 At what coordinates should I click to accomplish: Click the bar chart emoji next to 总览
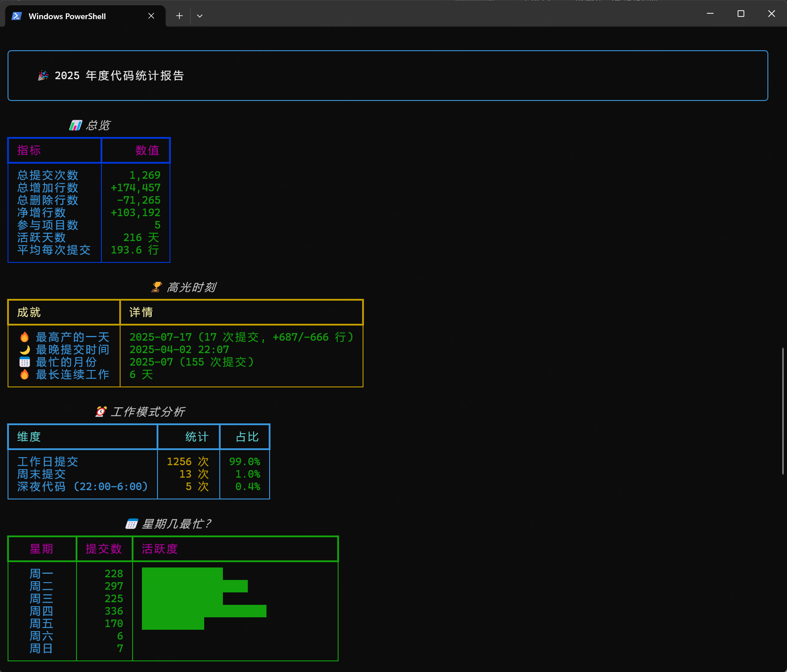[76, 125]
